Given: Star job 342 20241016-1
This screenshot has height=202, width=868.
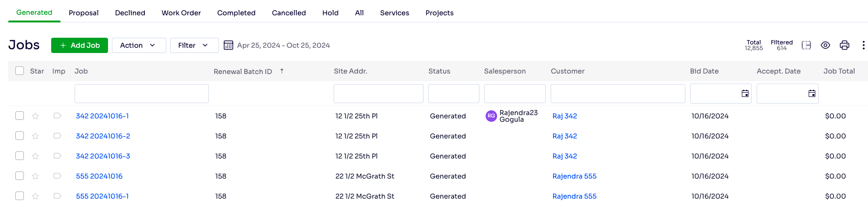Looking at the screenshot, I should pyautogui.click(x=35, y=116).
